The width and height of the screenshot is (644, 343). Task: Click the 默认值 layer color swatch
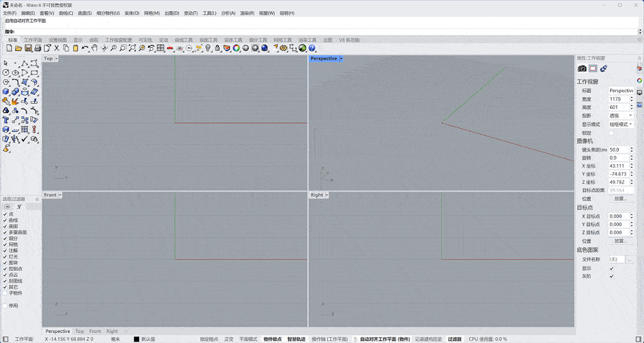136,339
